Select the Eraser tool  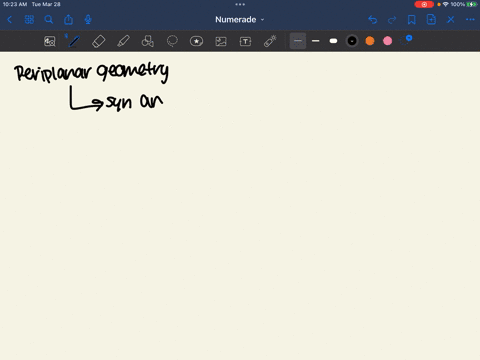click(99, 41)
